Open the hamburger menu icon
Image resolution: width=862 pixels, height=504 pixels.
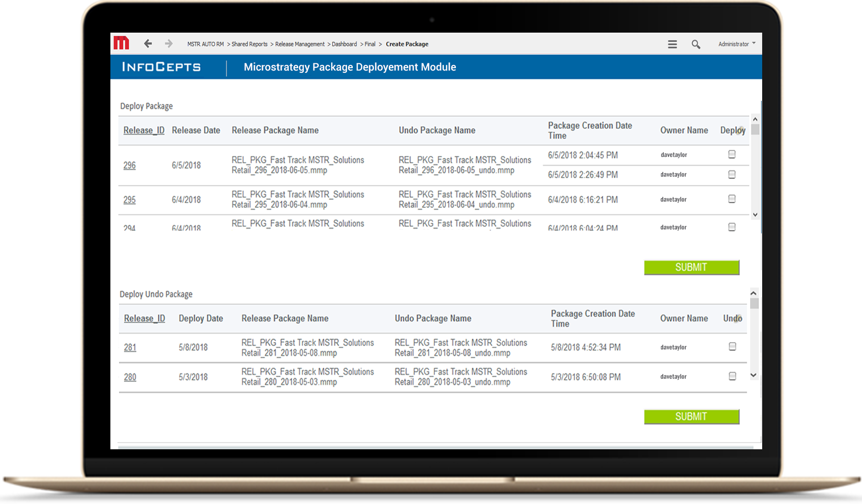(672, 44)
